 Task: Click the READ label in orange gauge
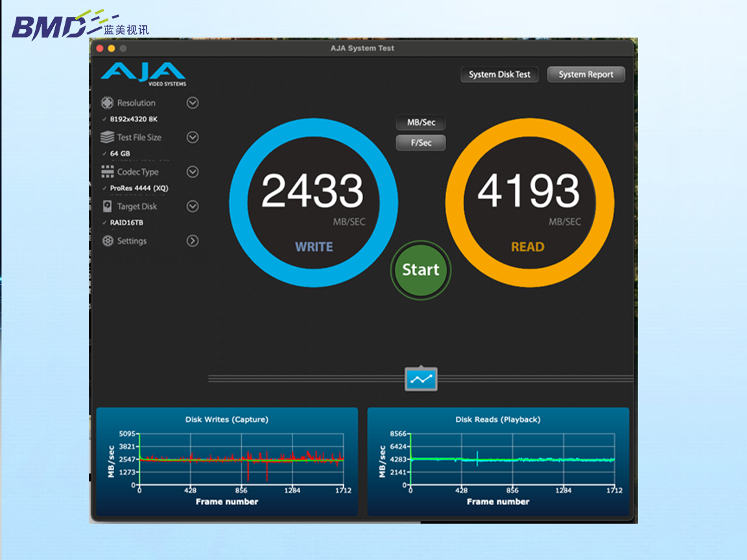[x=527, y=247]
